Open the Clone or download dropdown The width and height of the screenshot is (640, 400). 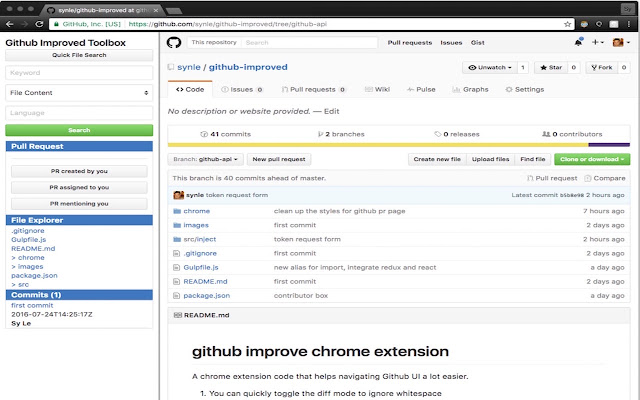point(592,159)
